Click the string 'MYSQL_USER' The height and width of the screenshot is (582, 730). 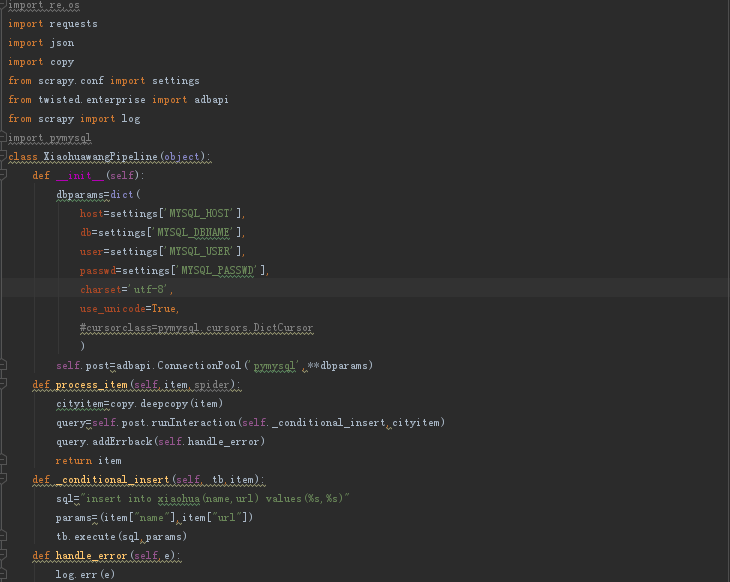[199, 251]
